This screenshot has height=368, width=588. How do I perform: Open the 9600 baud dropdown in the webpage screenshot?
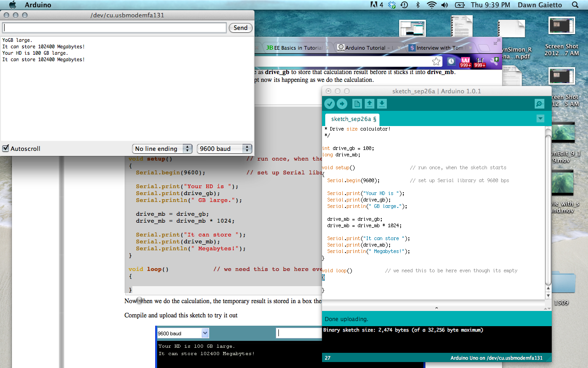pyautogui.click(x=183, y=333)
